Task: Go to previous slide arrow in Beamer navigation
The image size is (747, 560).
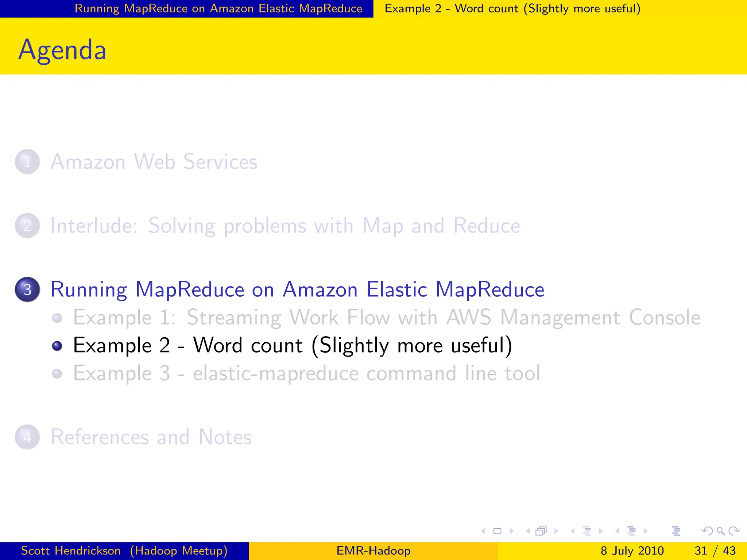Action: [483, 531]
